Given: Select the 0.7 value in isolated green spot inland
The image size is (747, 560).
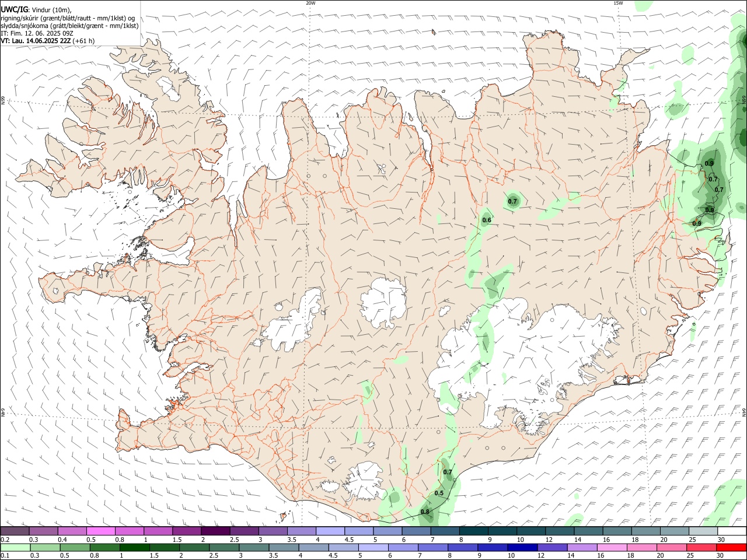Looking at the screenshot, I should click(x=512, y=201).
